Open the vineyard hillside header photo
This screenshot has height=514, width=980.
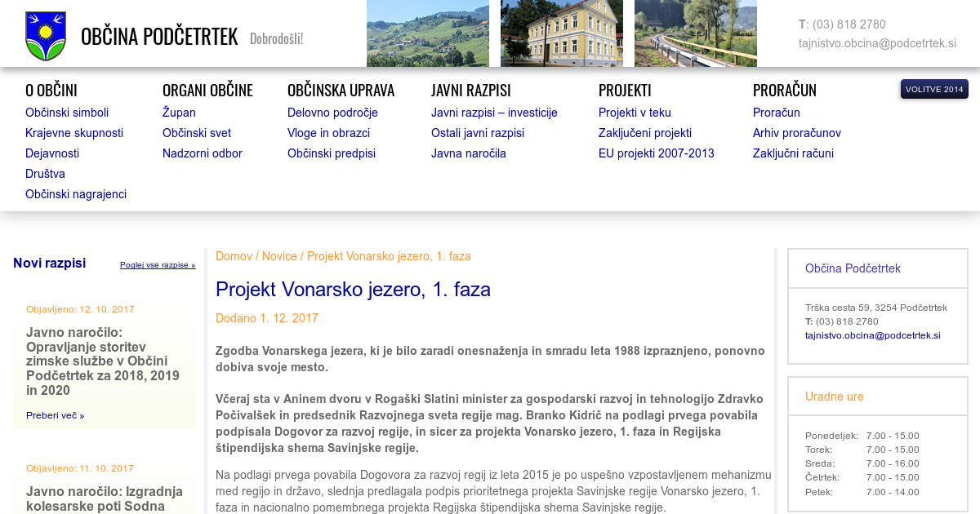point(427,33)
